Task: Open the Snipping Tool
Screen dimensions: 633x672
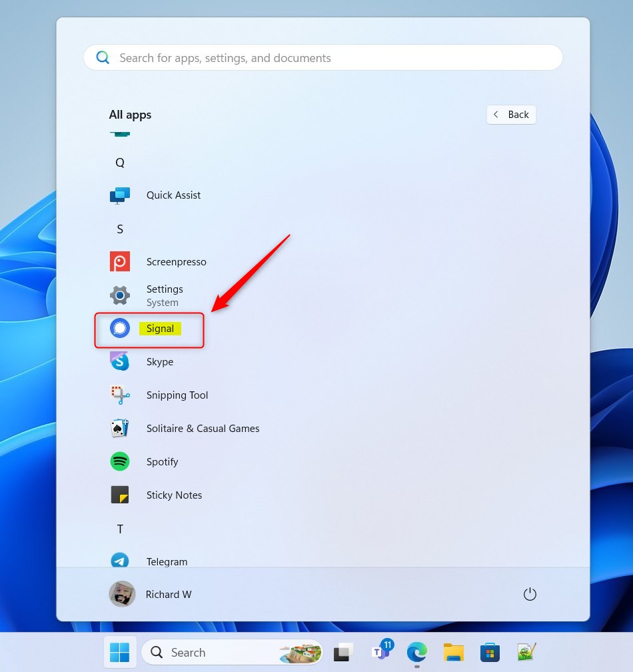Action: point(177,395)
